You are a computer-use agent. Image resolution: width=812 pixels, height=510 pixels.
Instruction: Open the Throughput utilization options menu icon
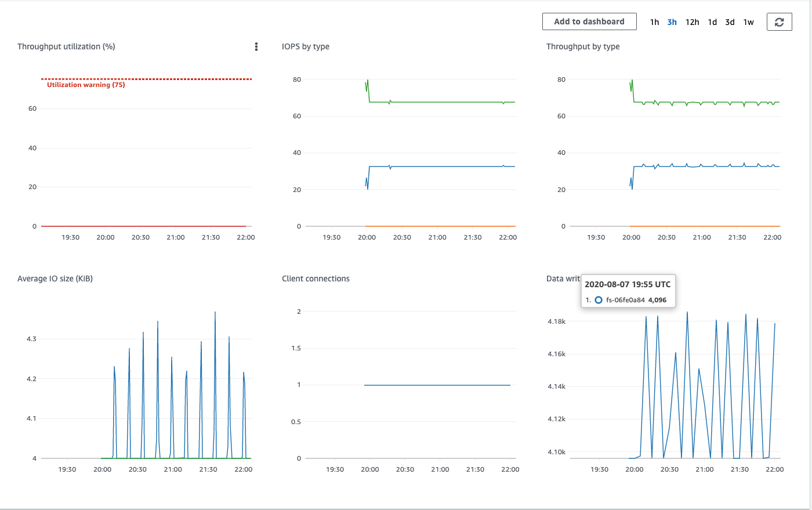(x=256, y=46)
